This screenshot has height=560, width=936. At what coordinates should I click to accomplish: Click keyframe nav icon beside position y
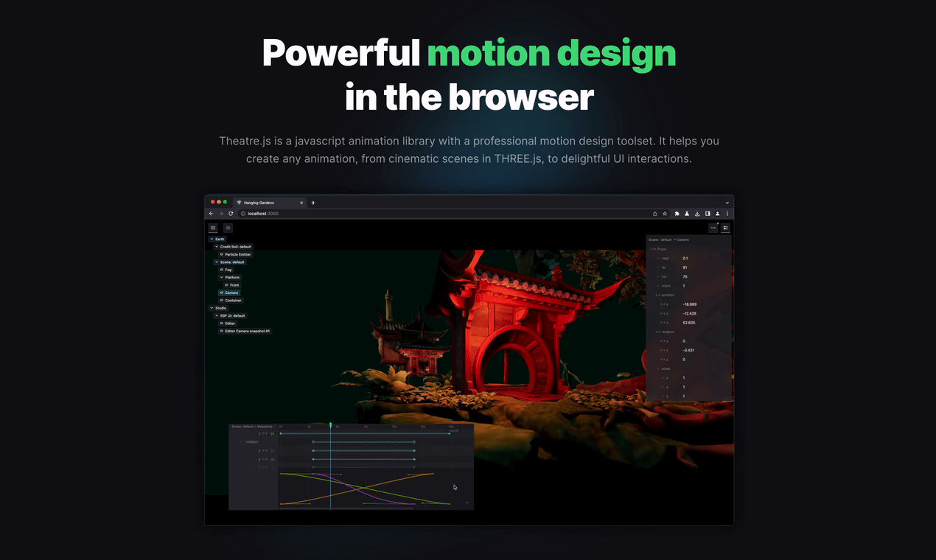pyautogui.click(x=663, y=314)
